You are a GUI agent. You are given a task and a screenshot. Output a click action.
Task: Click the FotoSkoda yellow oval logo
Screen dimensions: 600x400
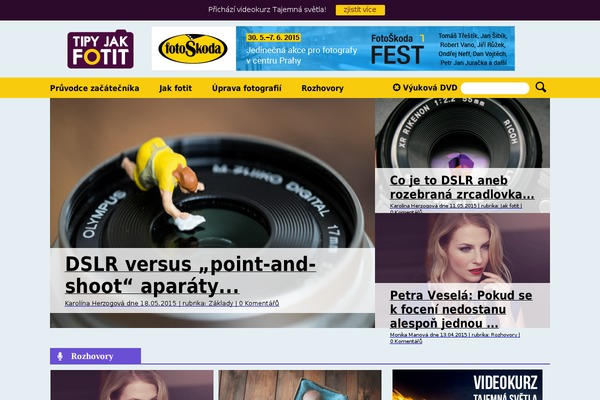tap(193, 49)
